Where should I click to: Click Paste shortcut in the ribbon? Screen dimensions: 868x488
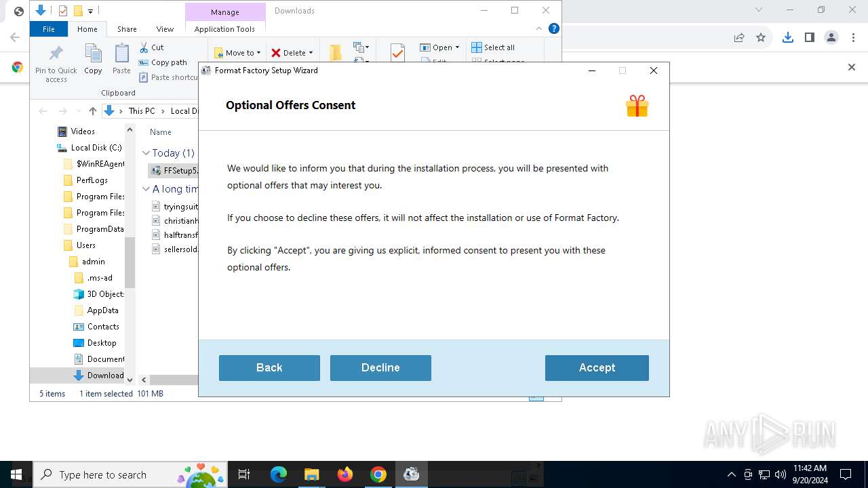pos(169,77)
